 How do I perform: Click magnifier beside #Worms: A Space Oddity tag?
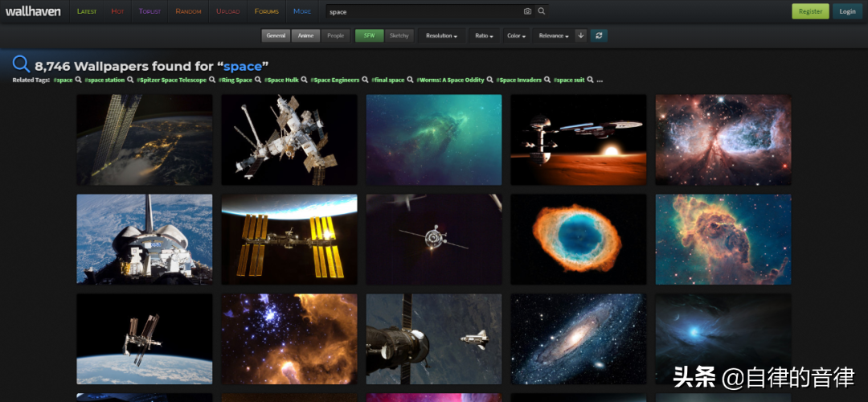[x=490, y=80]
